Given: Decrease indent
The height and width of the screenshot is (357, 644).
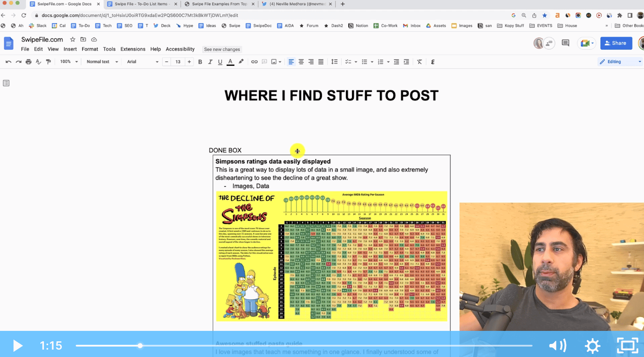Looking at the screenshot, I should [396, 62].
